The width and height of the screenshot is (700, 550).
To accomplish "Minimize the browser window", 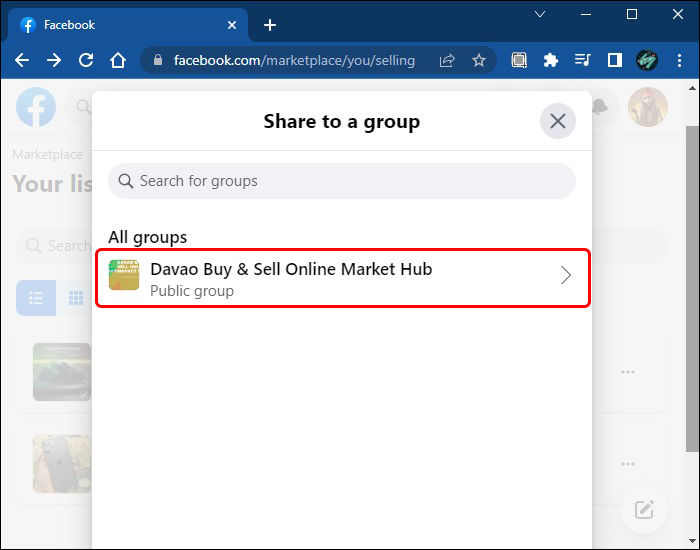I will coord(586,14).
